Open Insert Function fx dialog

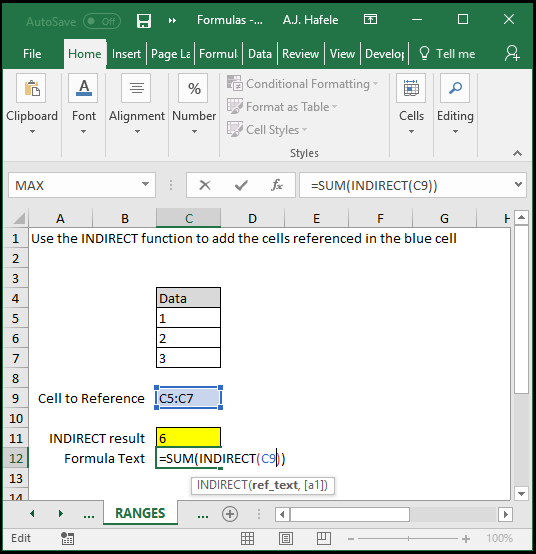pos(277,185)
